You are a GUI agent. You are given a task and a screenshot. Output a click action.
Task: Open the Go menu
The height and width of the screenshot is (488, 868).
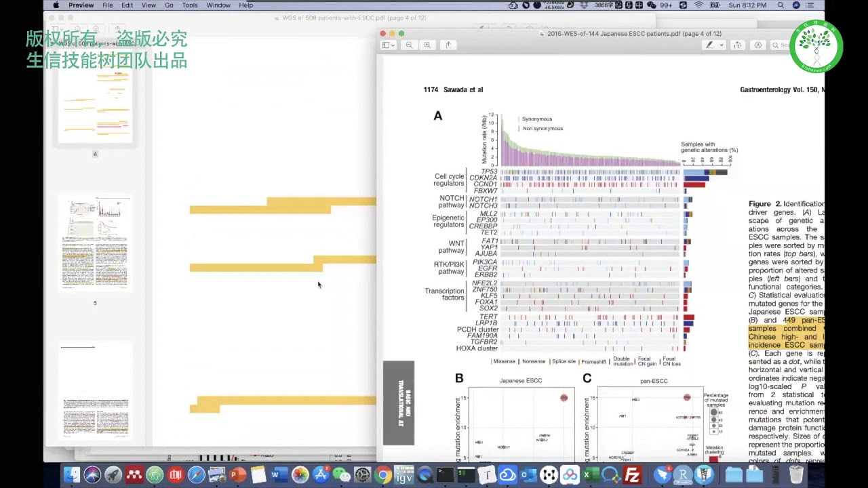click(x=169, y=5)
